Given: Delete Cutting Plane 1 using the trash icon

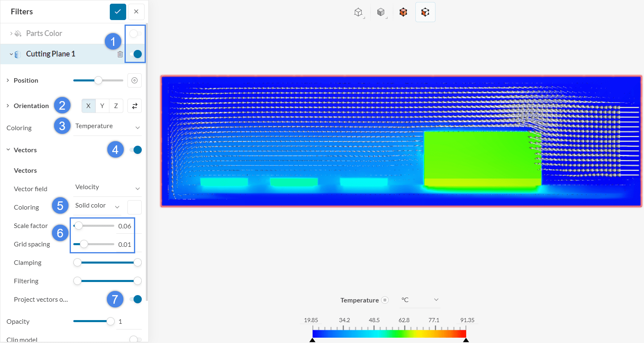Looking at the screenshot, I should (x=120, y=54).
